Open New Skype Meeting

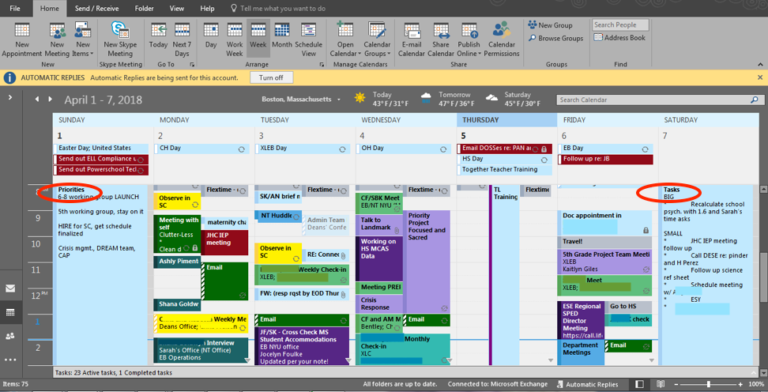(120, 40)
